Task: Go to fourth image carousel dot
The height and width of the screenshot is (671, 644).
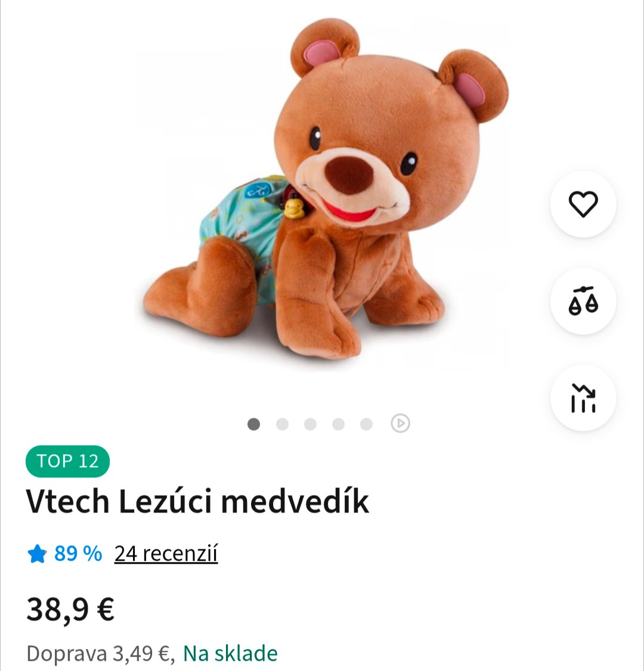Action: click(x=338, y=424)
